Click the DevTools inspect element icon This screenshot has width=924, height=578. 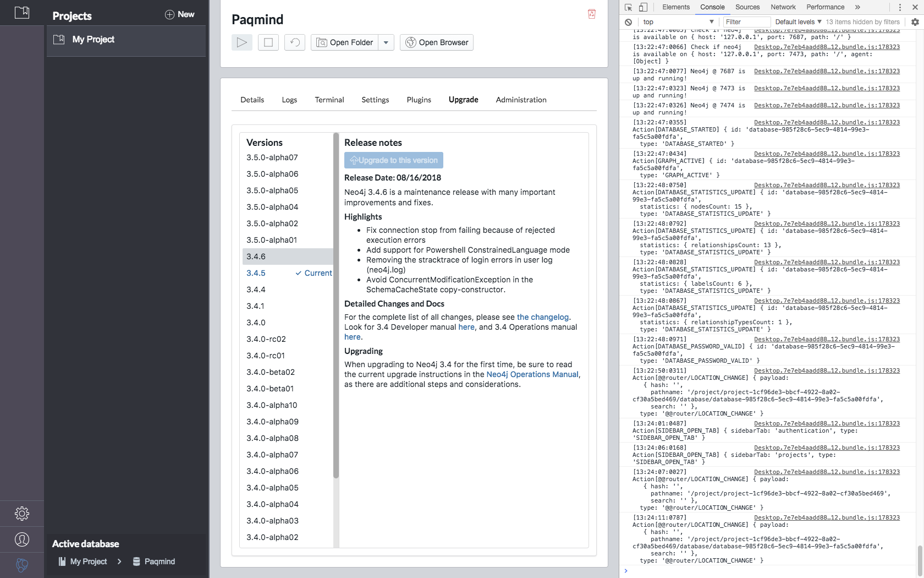[629, 7]
